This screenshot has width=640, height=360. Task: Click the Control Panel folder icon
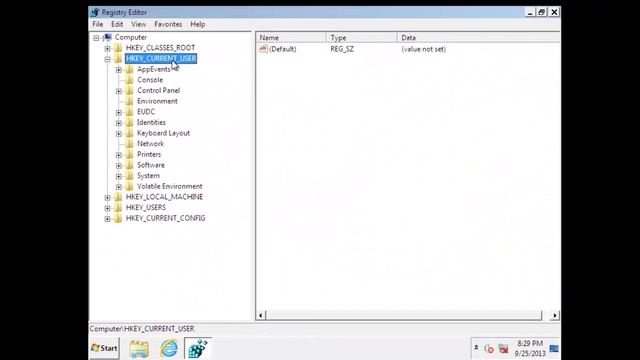pos(130,91)
